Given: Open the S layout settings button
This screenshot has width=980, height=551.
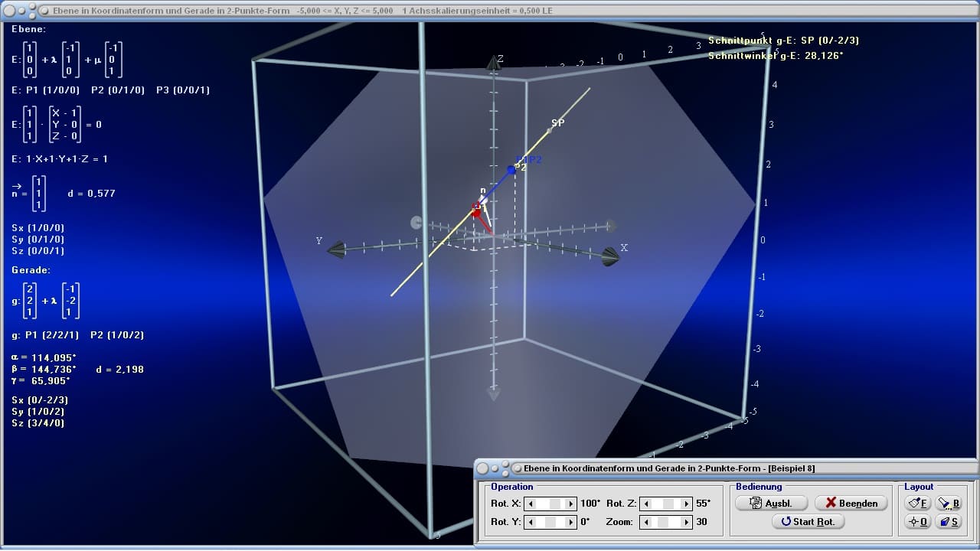Looking at the screenshot, I should [949, 521].
